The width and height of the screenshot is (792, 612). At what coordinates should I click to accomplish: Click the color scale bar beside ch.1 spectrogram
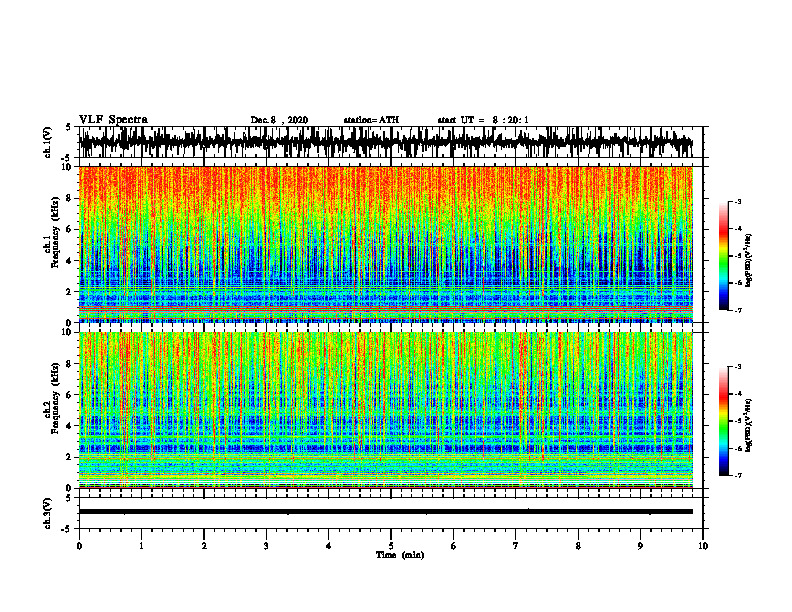click(x=723, y=256)
